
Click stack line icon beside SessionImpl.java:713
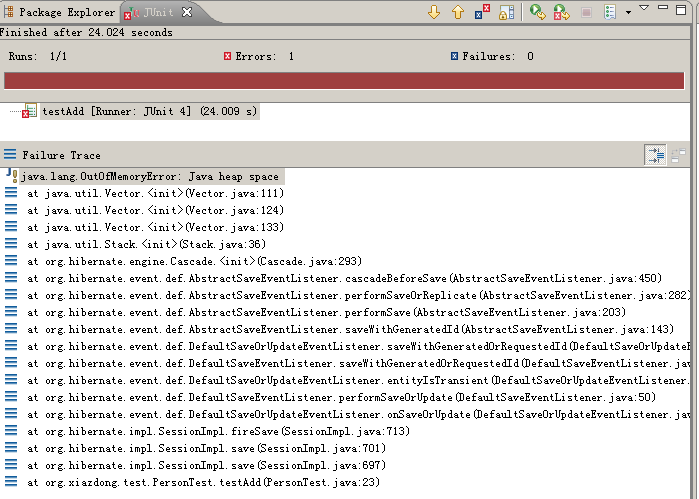11,430
